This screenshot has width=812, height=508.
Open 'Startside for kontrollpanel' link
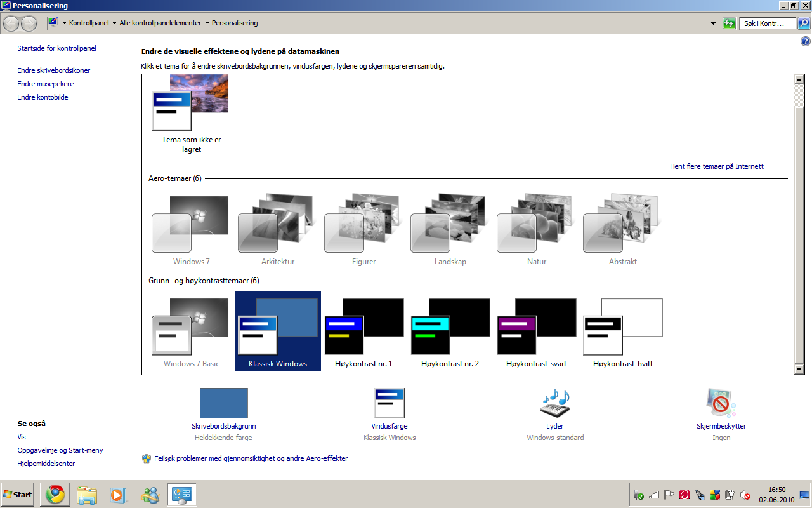click(56, 48)
